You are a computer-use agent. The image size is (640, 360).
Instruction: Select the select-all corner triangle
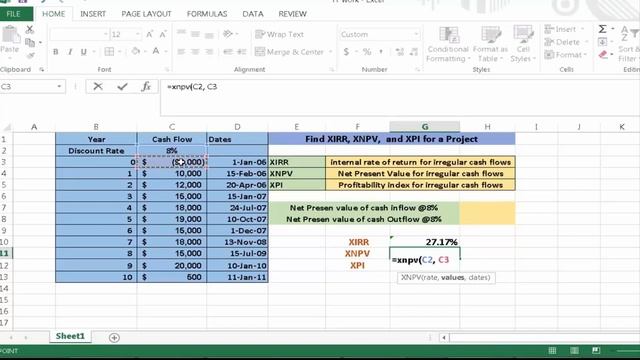tap(7, 127)
